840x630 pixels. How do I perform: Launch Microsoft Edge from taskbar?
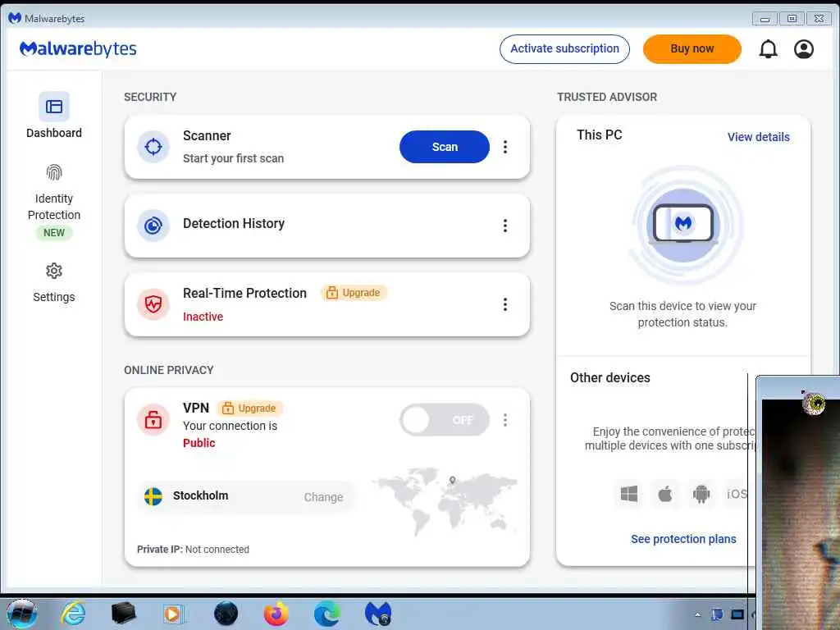[x=326, y=614]
